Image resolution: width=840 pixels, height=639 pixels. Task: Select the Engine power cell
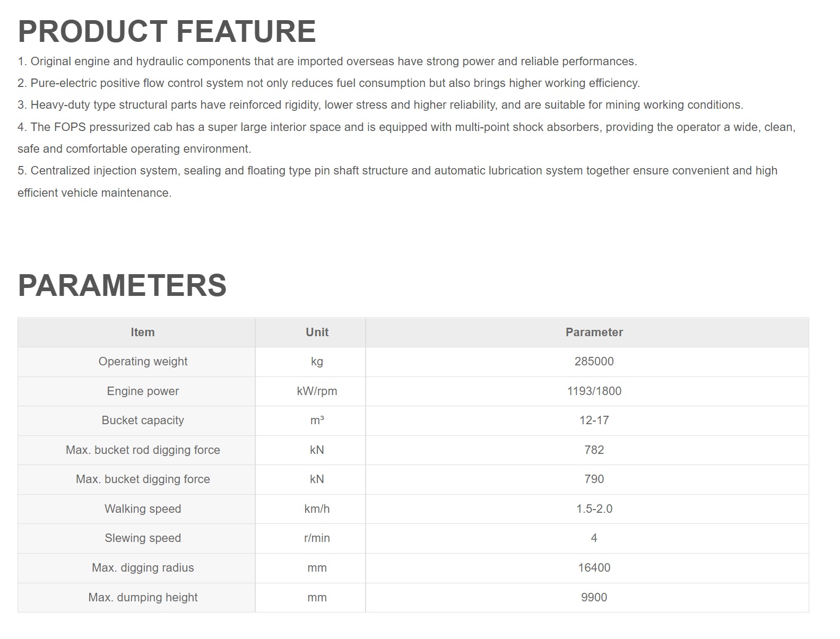click(x=143, y=391)
